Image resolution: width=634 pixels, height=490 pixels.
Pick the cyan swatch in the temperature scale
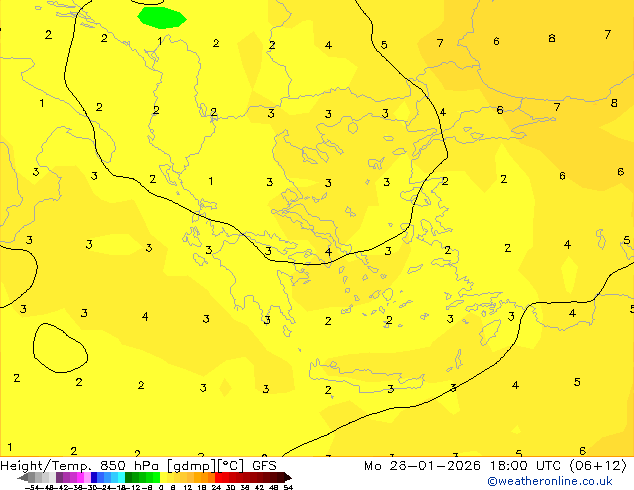pyautogui.click(x=121, y=477)
